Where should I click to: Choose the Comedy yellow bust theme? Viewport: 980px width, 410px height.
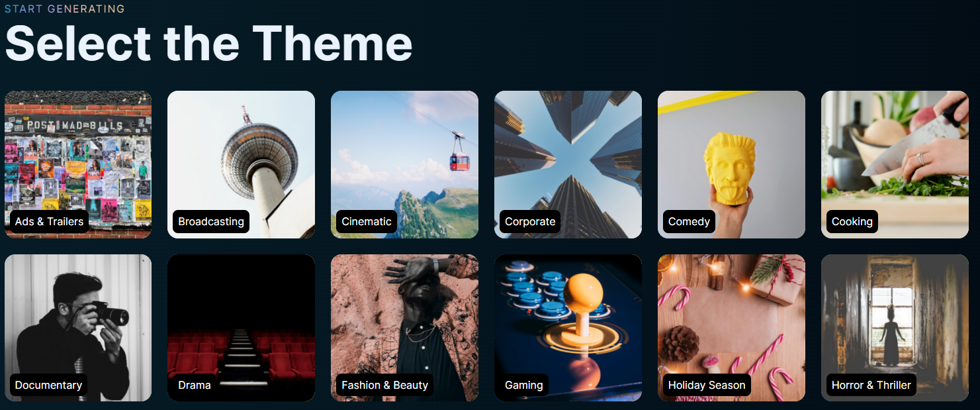point(731,164)
